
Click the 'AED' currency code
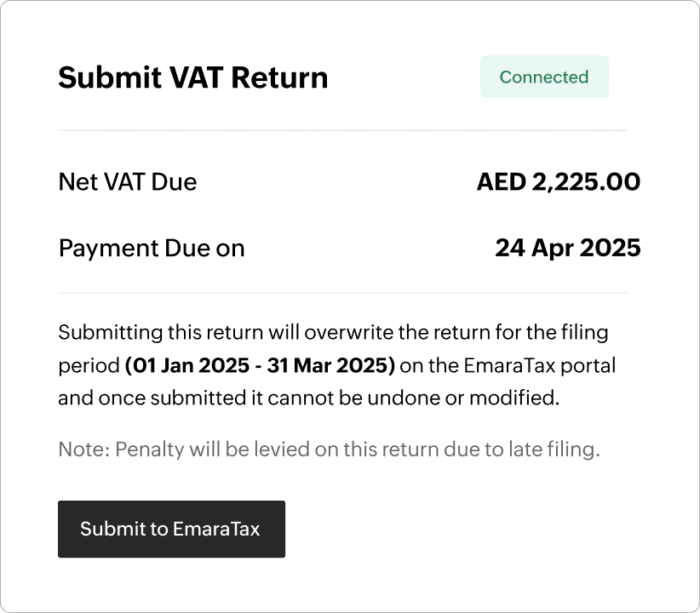[x=501, y=181]
